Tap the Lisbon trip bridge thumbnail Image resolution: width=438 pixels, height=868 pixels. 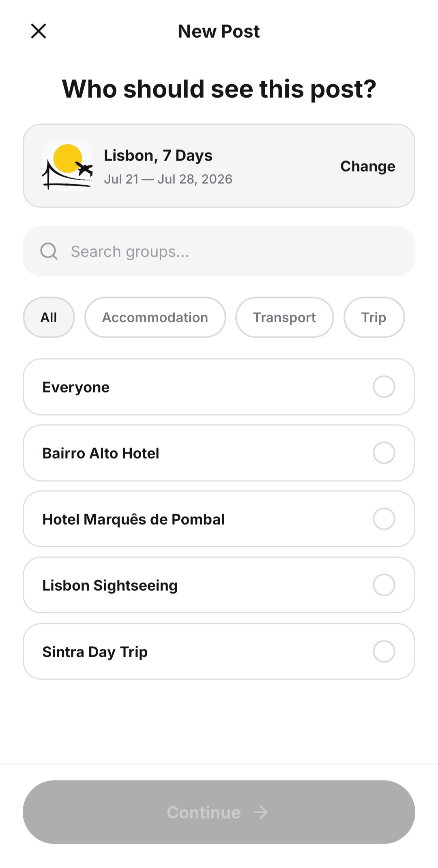[x=67, y=165]
